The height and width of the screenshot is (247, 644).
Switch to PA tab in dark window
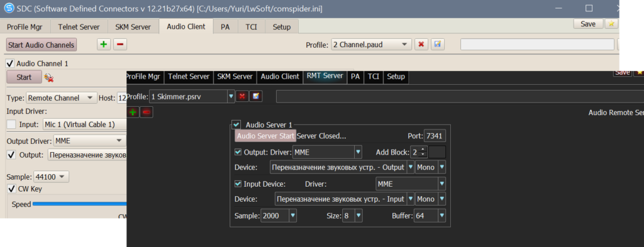coord(356,77)
